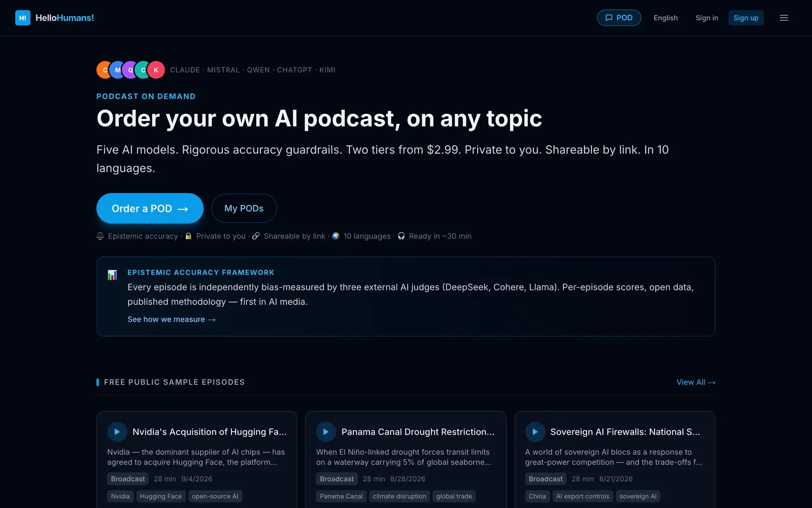Click the scales icon by Epistemic accuracy
The width and height of the screenshot is (812, 508).
[100, 236]
